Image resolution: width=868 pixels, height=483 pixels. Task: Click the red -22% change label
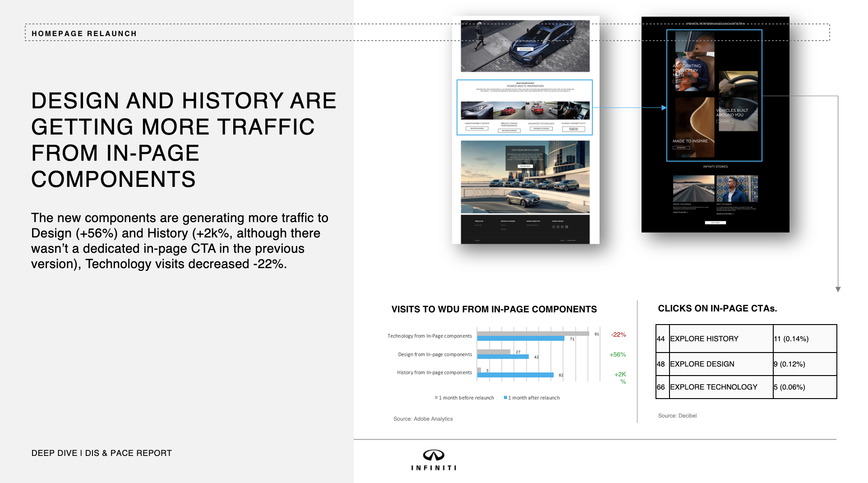[x=618, y=335]
